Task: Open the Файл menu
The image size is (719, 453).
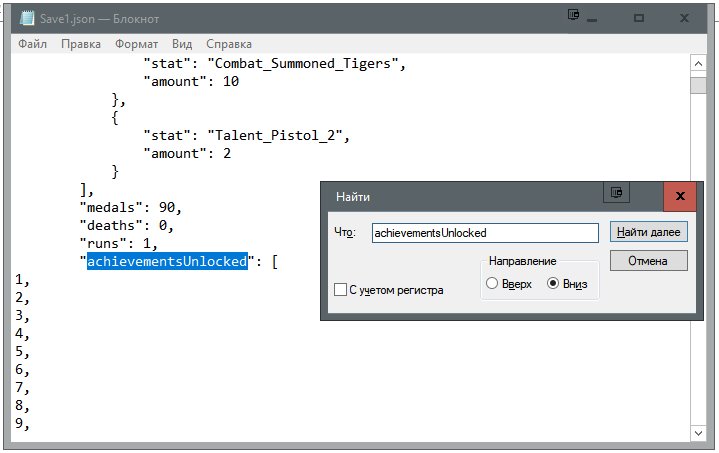Action: click(32, 44)
